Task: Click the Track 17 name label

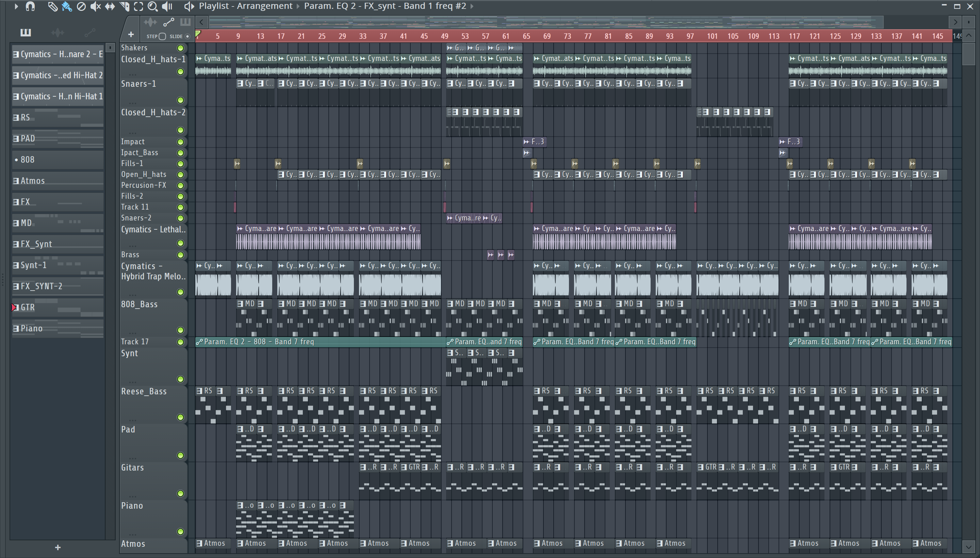Action: coord(135,342)
